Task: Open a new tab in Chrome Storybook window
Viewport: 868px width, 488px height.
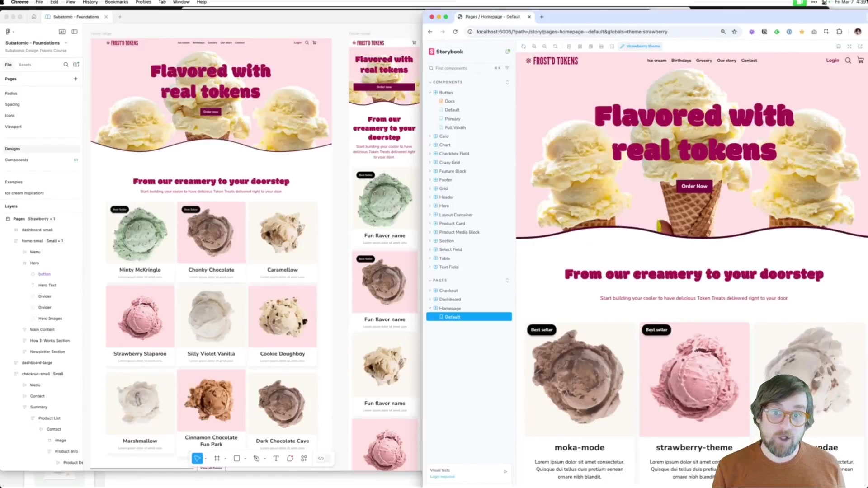Action: point(542,17)
